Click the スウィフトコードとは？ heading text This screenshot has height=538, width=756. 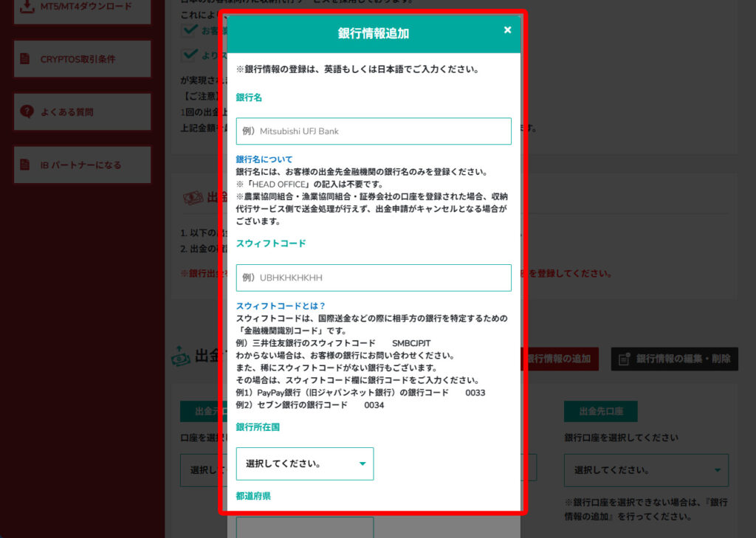281,306
